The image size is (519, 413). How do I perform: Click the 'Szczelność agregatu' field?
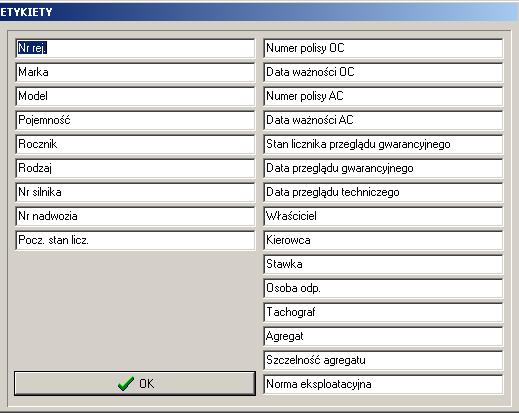(x=383, y=360)
